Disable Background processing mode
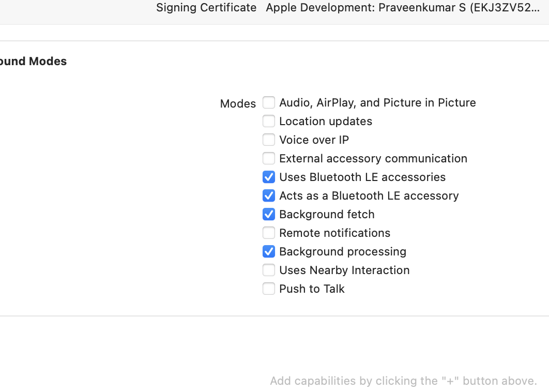 point(269,251)
